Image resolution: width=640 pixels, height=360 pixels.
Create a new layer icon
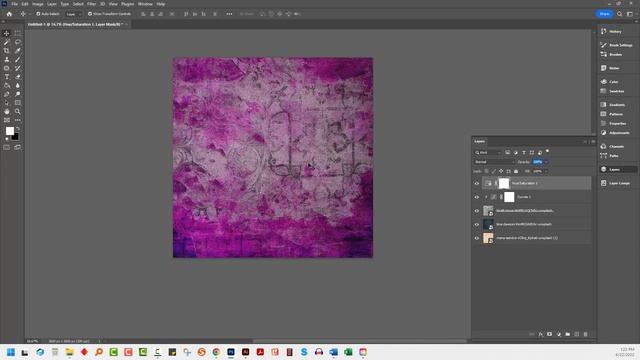pos(577,334)
